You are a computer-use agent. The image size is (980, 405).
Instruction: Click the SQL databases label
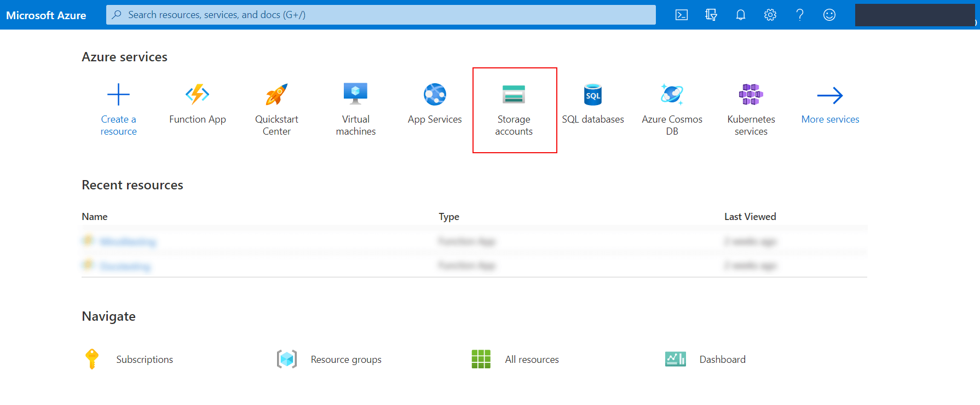pyautogui.click(x=593, y=119)
